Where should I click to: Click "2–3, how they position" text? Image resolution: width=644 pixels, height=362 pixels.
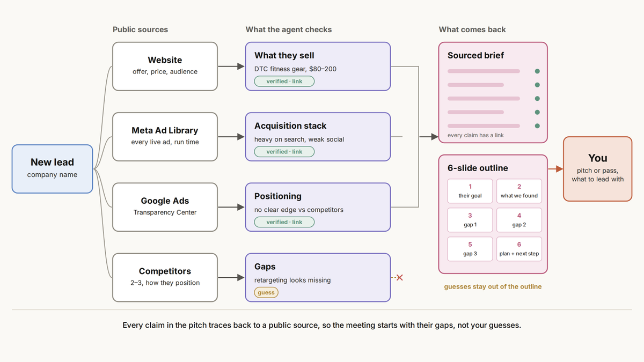point(165,283)
